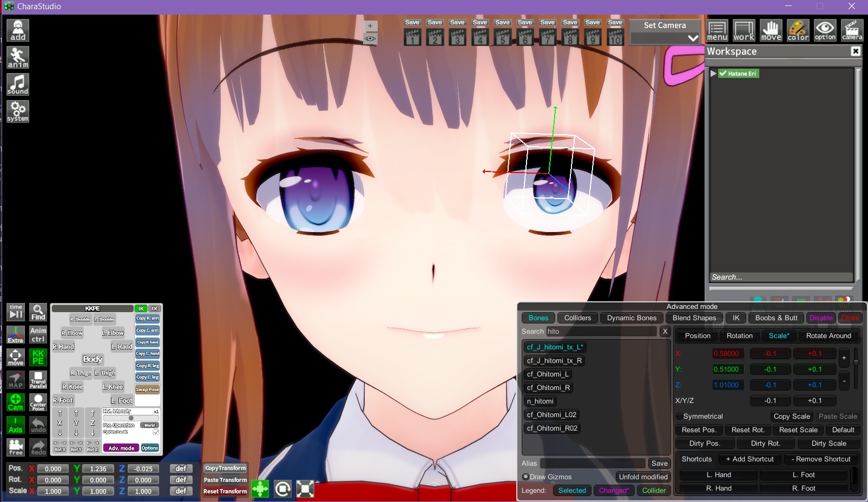The image size is (868, 502).
Task: Click the plus expander above the eye button
Action: [x=370, y=26]
